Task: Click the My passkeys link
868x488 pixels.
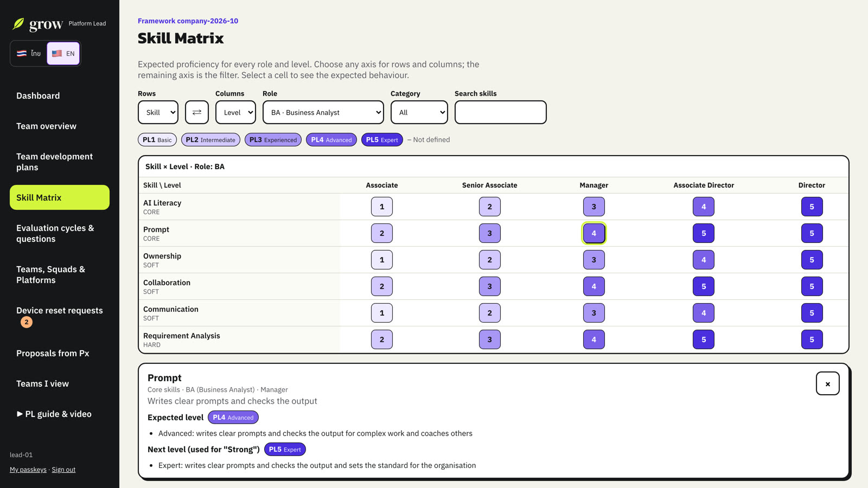Action: pyautogui.click(x=28, y=470)
